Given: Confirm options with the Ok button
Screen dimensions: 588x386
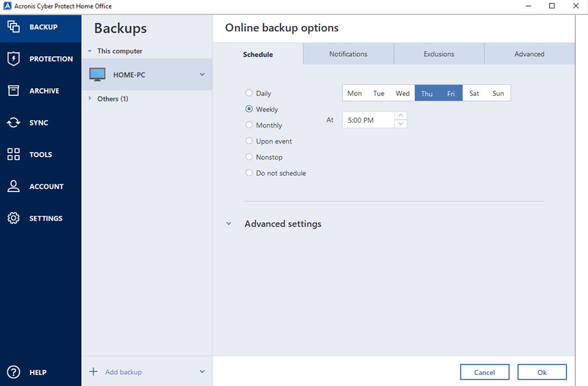Looking at the screenshot, I should click(542, 372).
